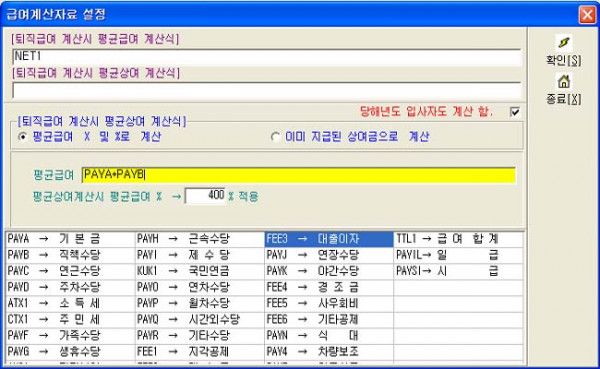The width and height of the screenshot is (600, 369).
Task: Select FEE1 → 지각공제 row
Action: pos(200,351)
